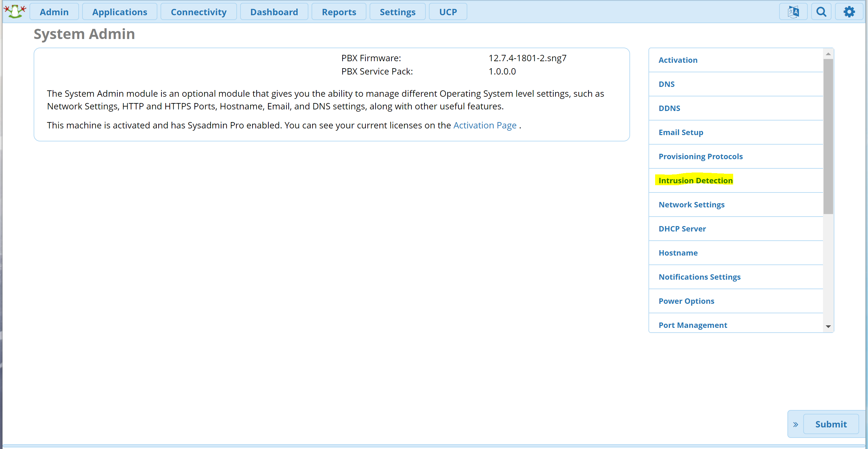Open the Settings menu
Image resolution: width=868 pixels, height=449 pixels.
(x=397, y=12)
